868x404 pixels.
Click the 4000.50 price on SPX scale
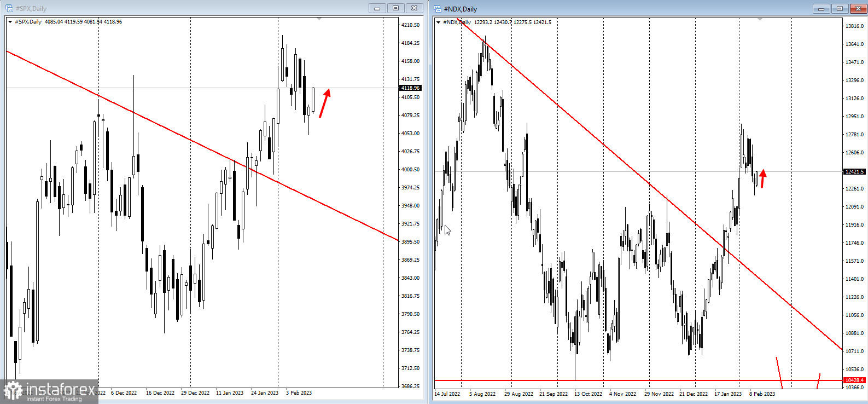click(410, 170)
